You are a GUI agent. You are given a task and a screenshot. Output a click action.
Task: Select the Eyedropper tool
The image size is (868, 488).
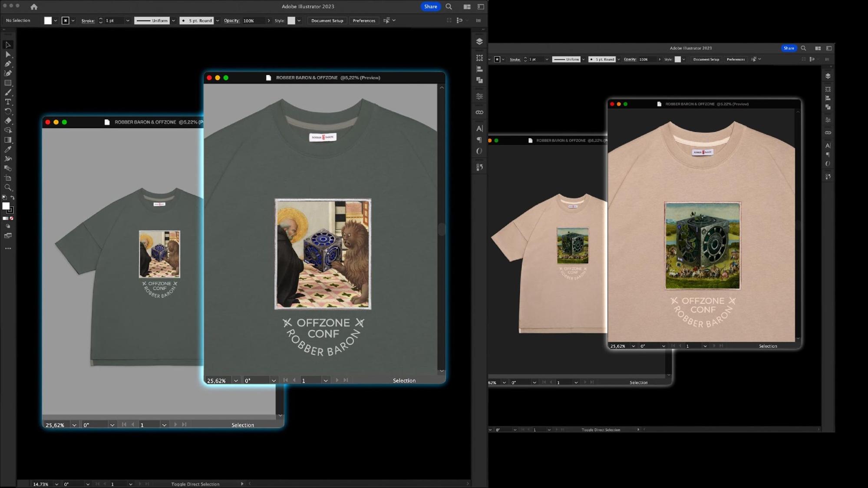[8, 149]
